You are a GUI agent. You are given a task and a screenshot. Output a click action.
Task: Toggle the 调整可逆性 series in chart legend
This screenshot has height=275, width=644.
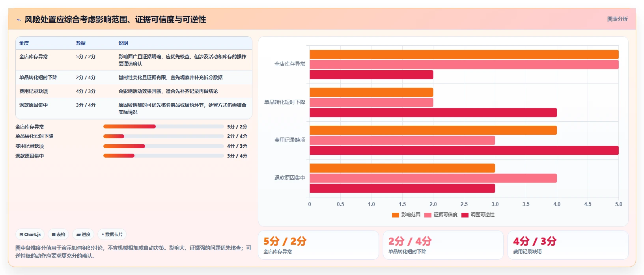point(478,215)
